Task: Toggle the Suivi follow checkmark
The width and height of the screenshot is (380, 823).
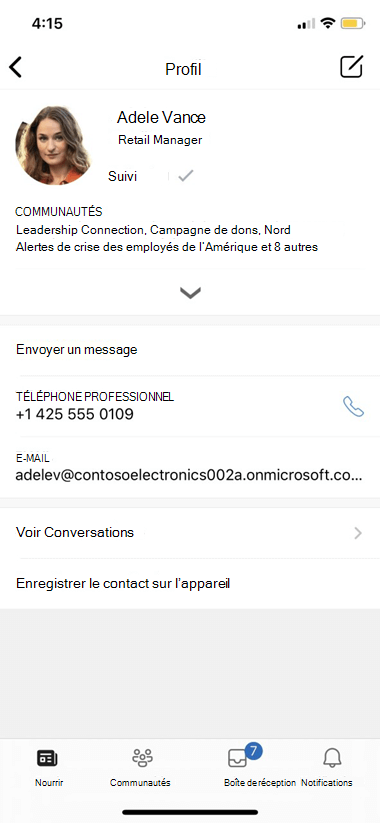Action: coord(186,176)
